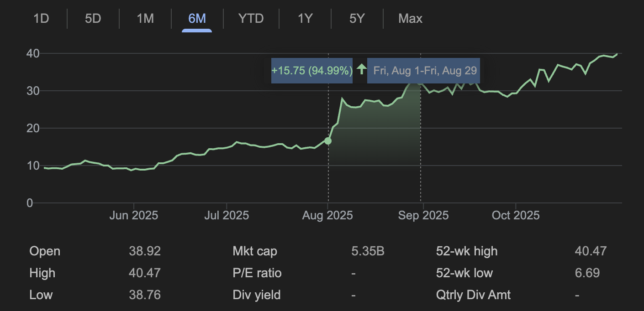
Task: Switch to the YTD time range
Action: tap(250, 19)
